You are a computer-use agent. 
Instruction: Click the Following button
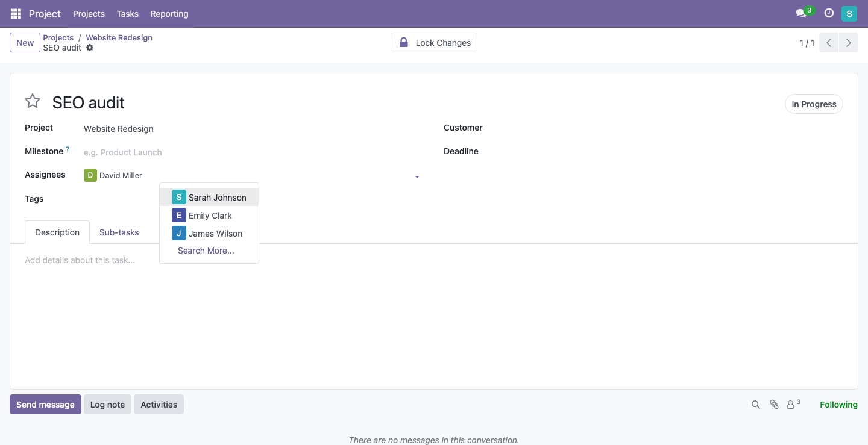pos(838,405)
